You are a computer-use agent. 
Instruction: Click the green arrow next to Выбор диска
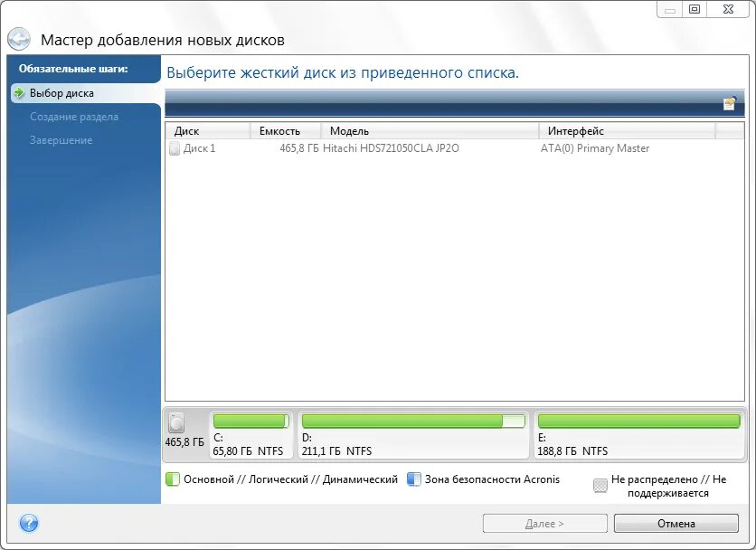pos(19,92)
